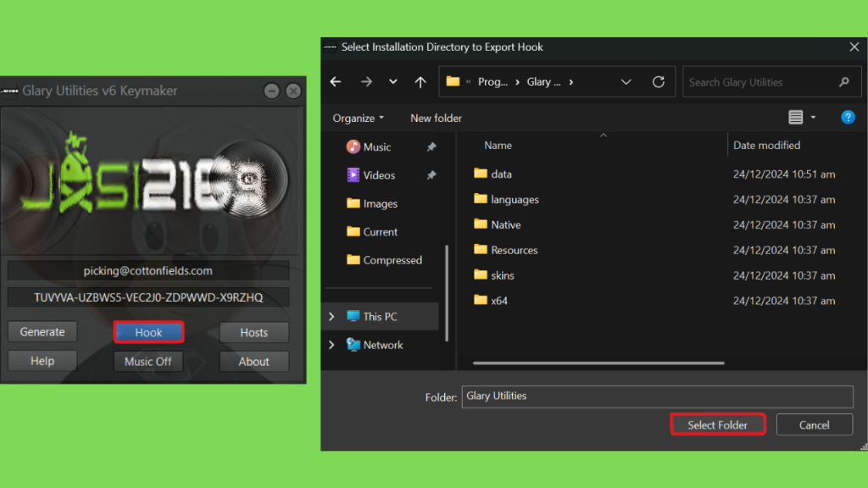Click the license key field in Keymaker
The height and width of the screenshot is (488, 868).
point(147,297)
